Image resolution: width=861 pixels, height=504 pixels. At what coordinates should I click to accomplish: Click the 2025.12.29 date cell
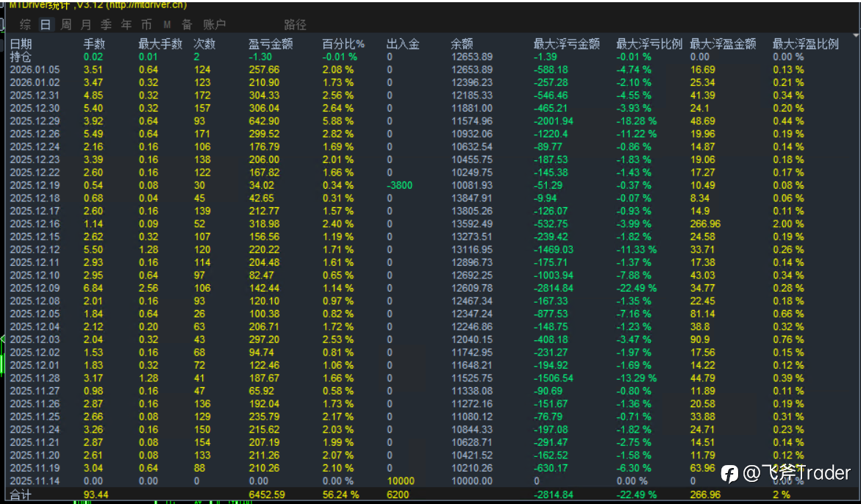35,121
